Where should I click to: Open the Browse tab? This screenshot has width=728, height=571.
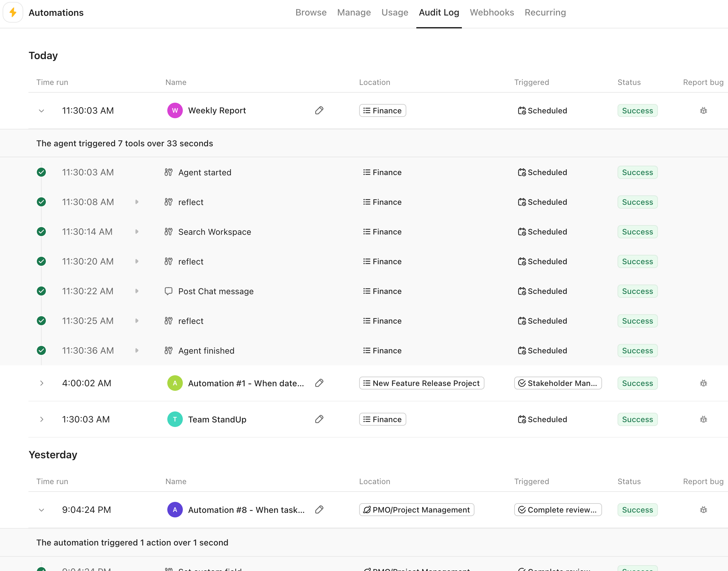[x=311, y=12]
